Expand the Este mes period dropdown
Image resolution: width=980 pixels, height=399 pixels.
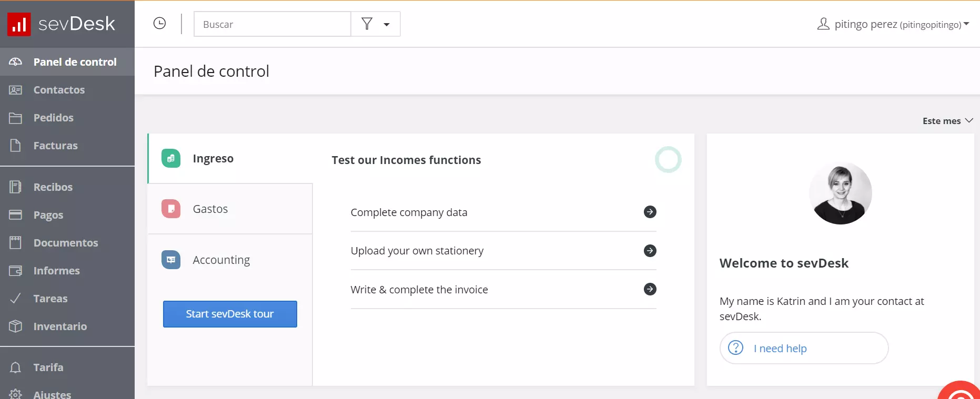coord(948,121)
